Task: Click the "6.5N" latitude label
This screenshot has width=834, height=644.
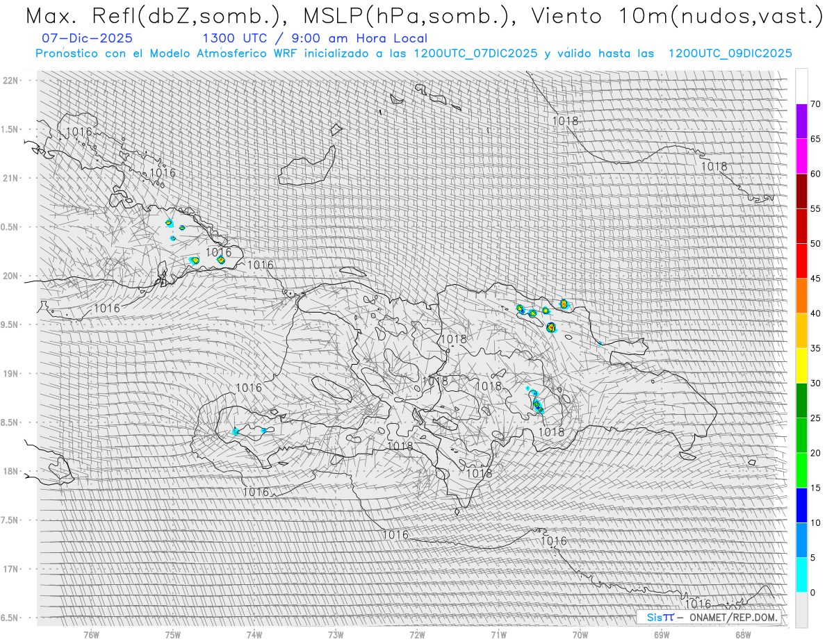Action: [x=10, y=618]
